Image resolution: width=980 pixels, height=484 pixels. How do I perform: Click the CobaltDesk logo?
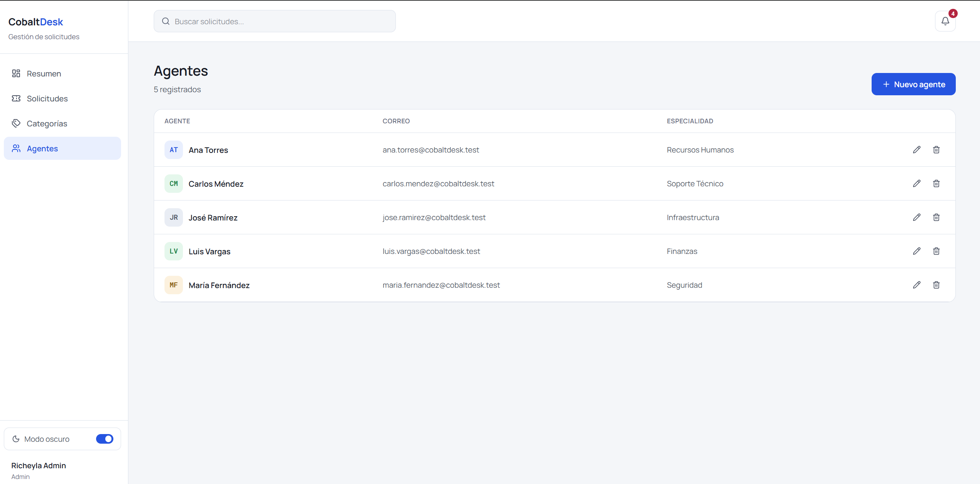(x=36, y=22)
